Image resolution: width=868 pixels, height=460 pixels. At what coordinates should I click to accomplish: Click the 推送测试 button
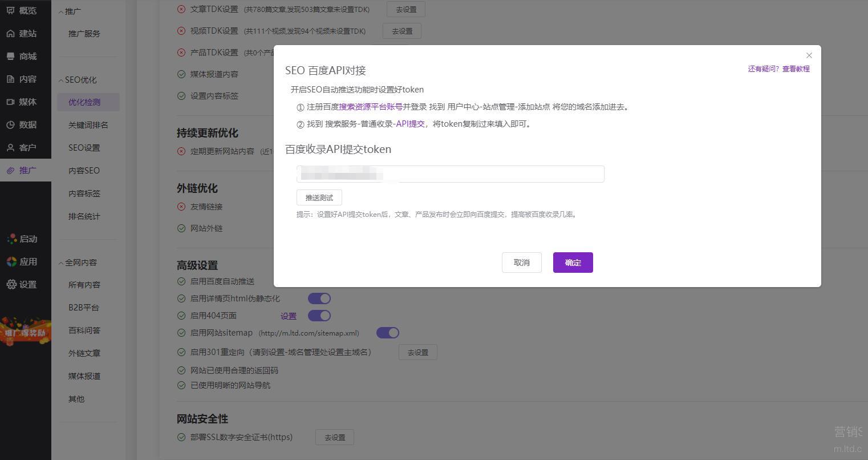[319, 197]
